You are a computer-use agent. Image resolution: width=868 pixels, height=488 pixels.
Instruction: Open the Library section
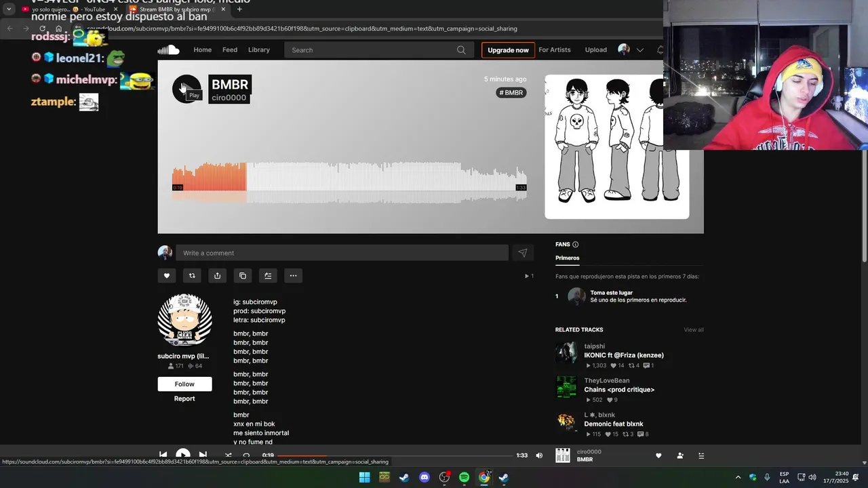[259, 49]
